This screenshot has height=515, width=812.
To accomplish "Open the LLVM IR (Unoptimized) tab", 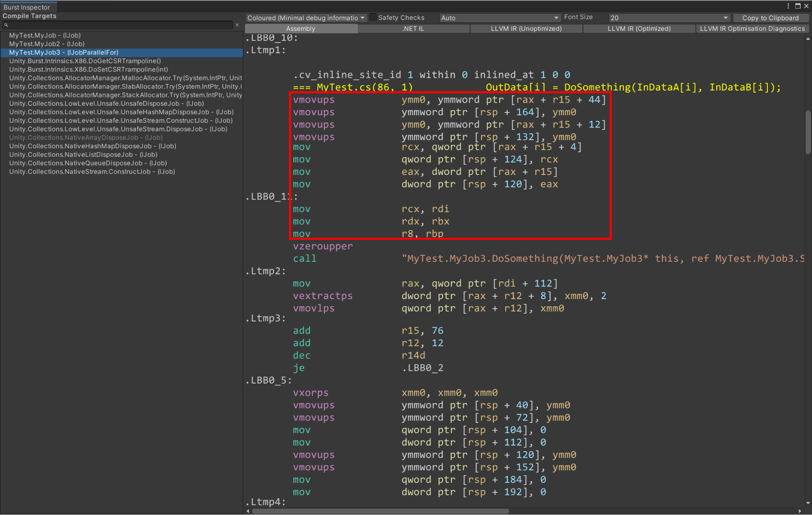I will (x=526, y=29).
